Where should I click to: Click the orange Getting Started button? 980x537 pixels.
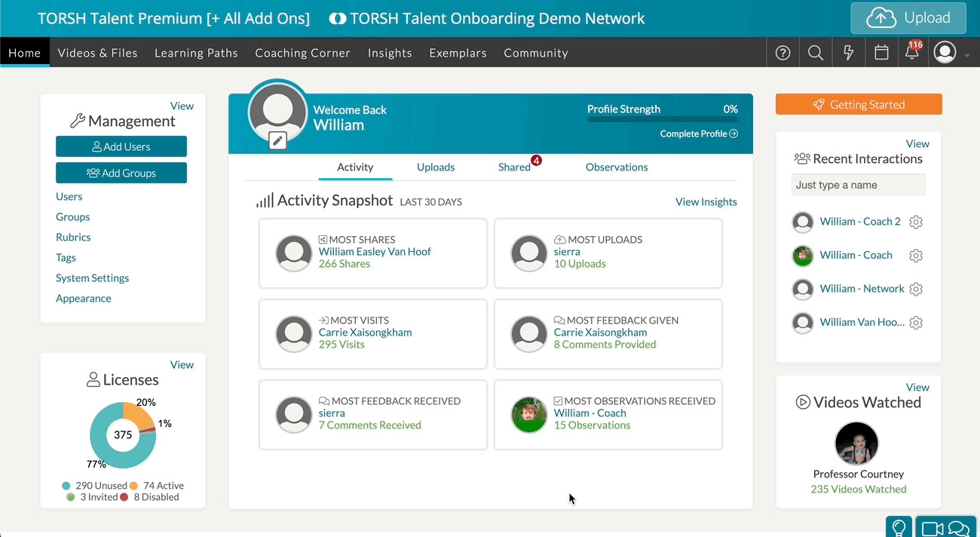859,105
